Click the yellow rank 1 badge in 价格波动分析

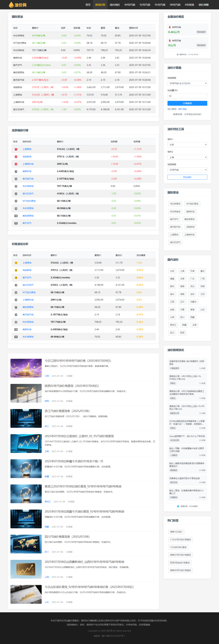pyautogui.click(x=16, y=263)
